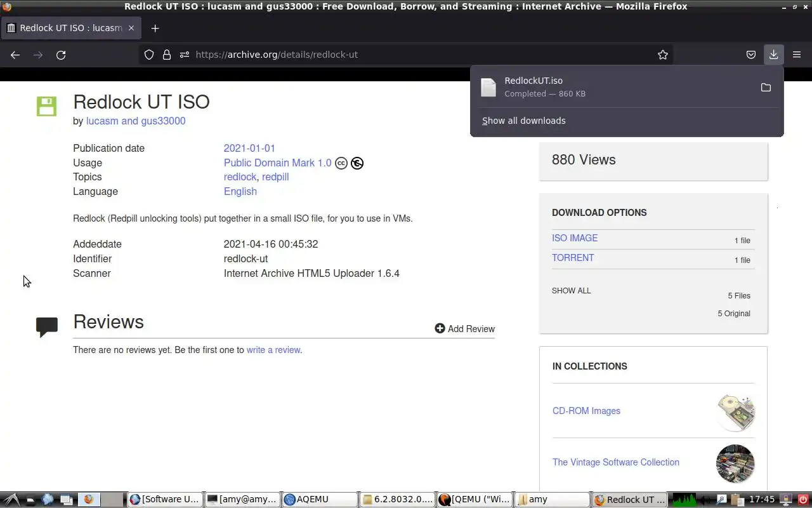Open the 2021-01-01 publication date link
This screenshot has height=508, width=812.
[x=249, y=148]
